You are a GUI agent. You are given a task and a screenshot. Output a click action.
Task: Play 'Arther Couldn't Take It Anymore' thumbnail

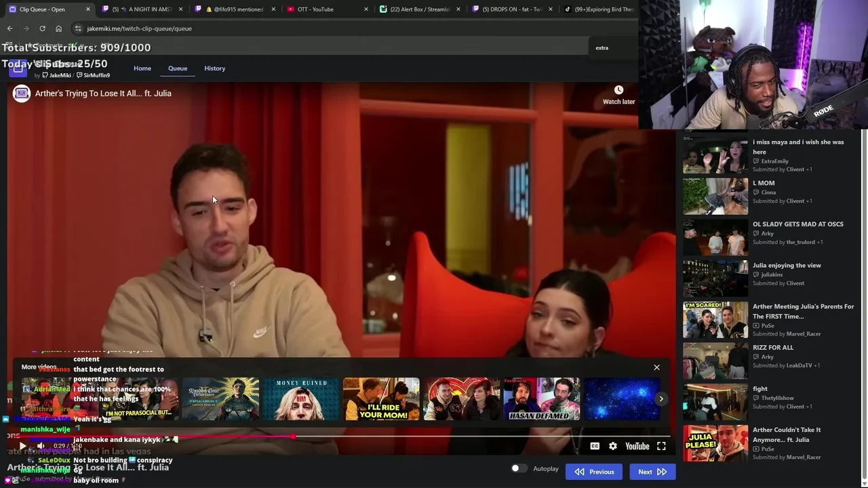pyautogui.click(x=715, y=443)
